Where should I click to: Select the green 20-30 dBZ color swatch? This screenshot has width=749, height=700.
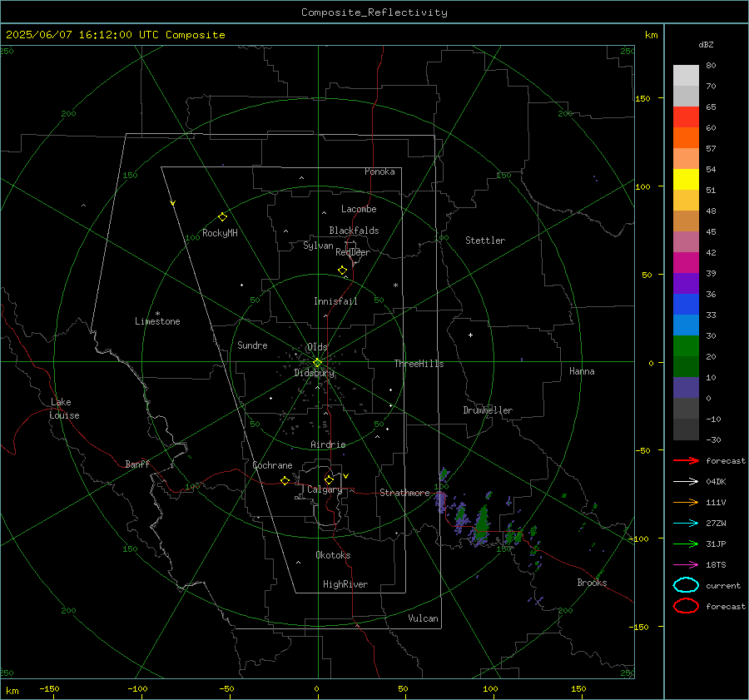point(686,346)
